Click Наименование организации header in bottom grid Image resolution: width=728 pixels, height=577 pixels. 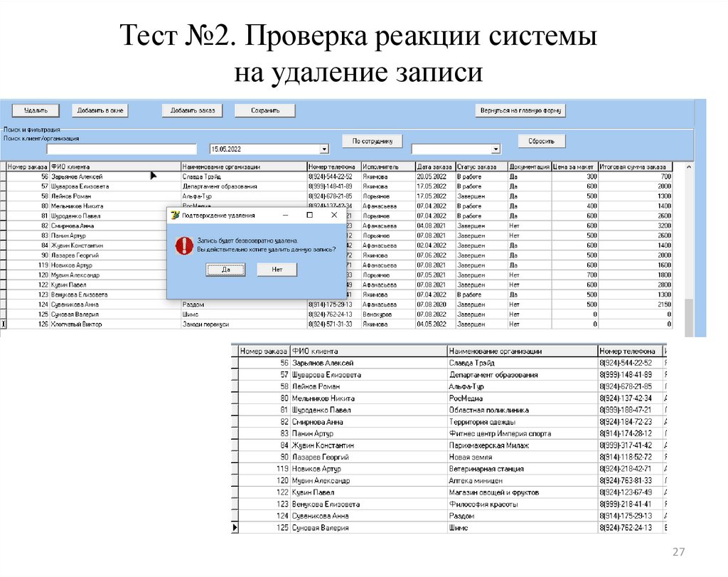523,351
